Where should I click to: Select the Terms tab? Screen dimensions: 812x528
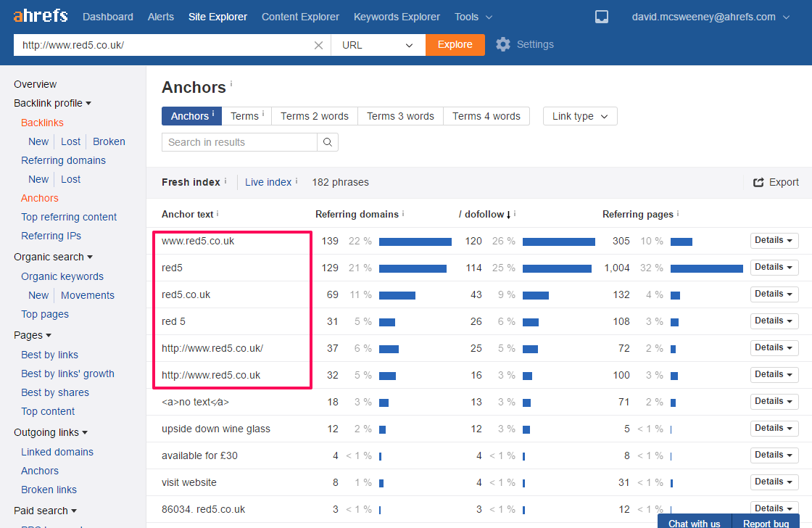(x=247, y=116)
